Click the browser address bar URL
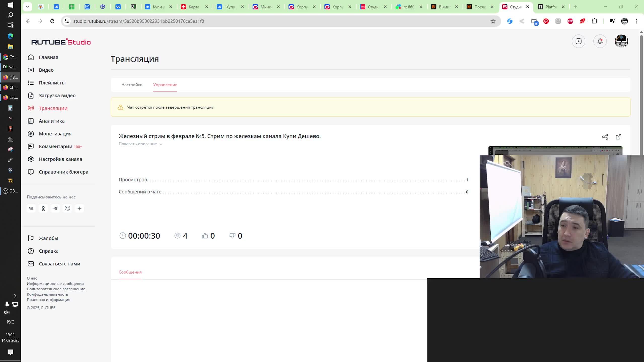Screen dimensions: 644x362 click(x=138, y=21)
